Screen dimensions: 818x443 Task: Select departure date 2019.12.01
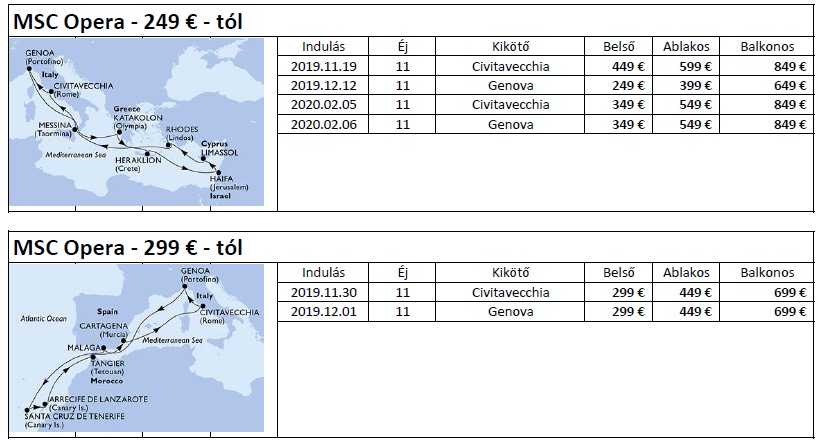pyautogui.click(x=323, y=312)
